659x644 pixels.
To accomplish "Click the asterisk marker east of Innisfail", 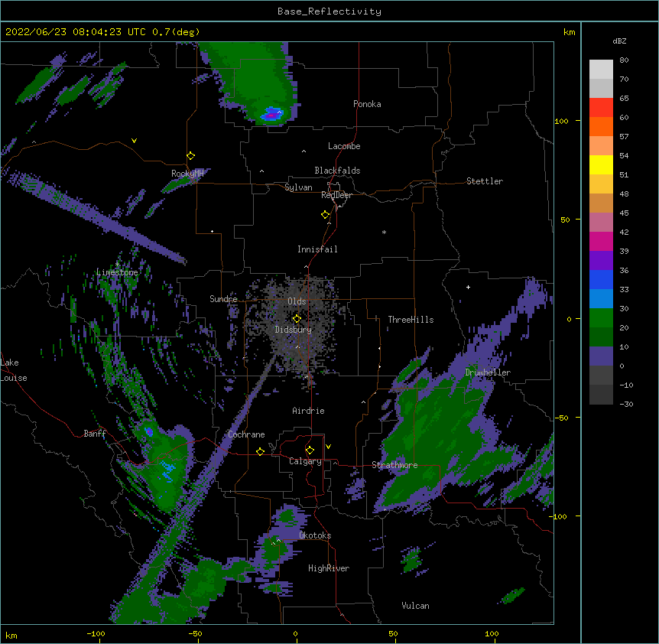I will tap(384, 232).
